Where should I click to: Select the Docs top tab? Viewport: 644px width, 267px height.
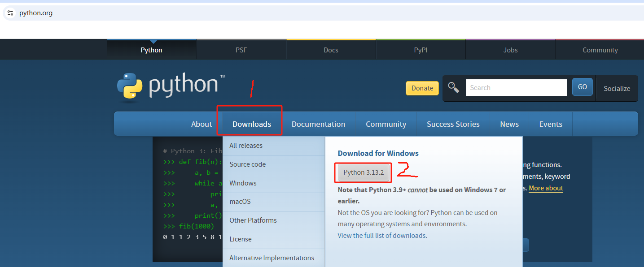pos(331,50)
